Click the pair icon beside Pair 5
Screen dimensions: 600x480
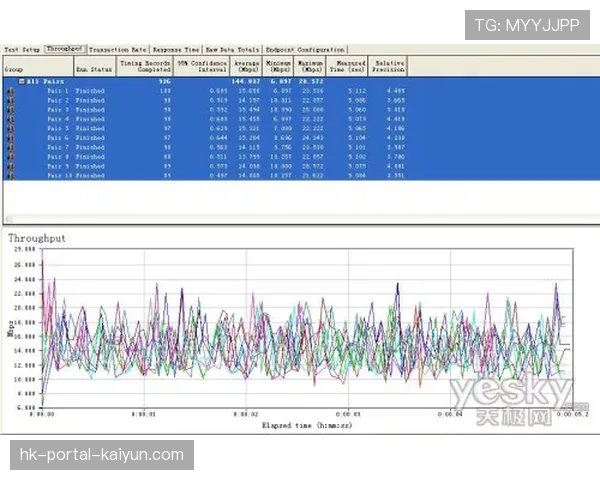[12, 129]
